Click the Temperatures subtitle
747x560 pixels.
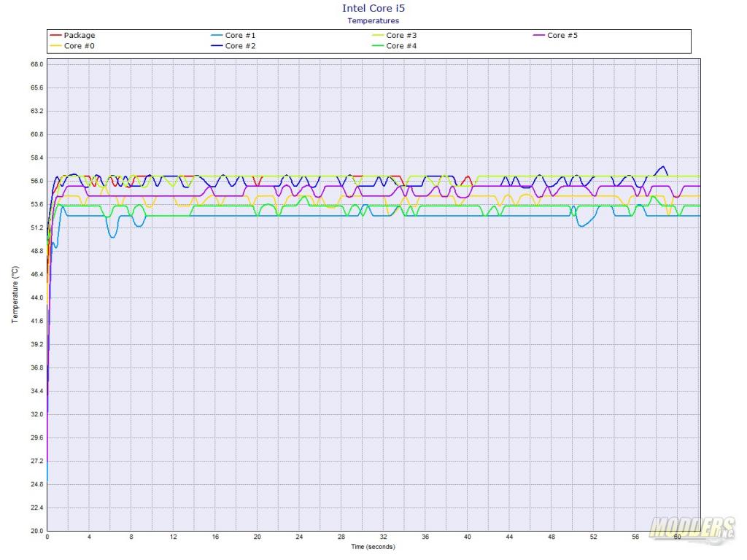click(373, 20)
